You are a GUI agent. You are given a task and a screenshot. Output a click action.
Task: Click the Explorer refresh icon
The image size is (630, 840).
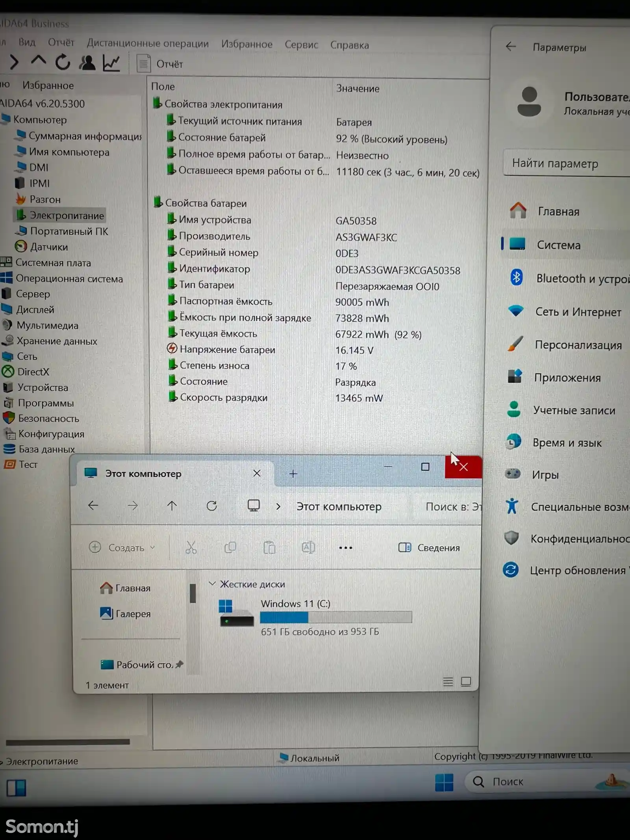click(x=212, y=506)
